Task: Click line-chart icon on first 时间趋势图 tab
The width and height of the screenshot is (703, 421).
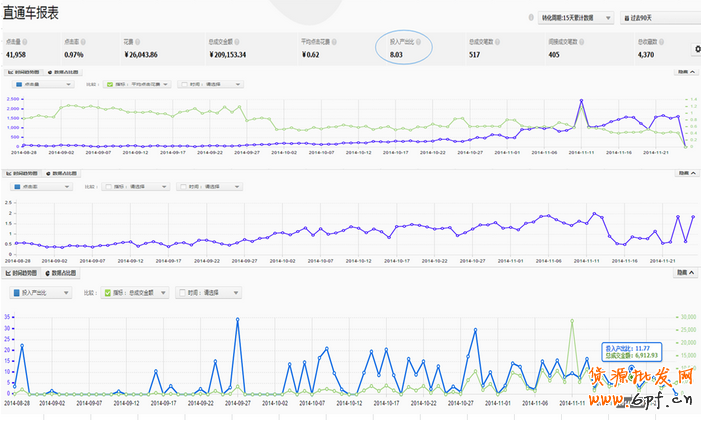Action: tap(11, 73)
